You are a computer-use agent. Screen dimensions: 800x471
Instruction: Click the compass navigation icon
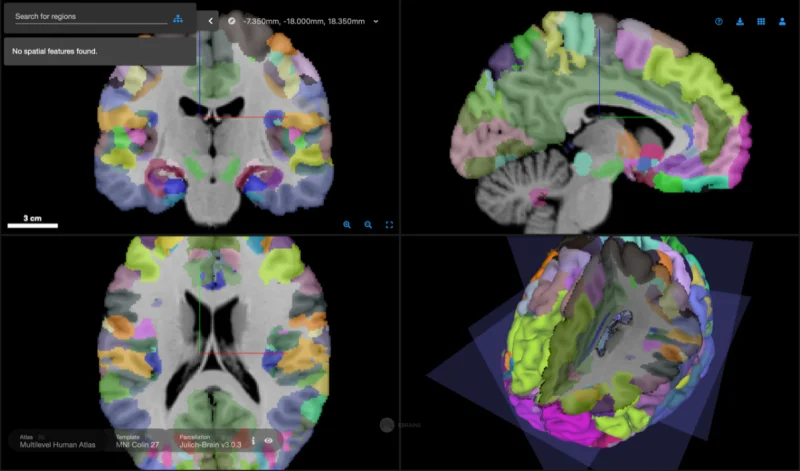point(232,21)
